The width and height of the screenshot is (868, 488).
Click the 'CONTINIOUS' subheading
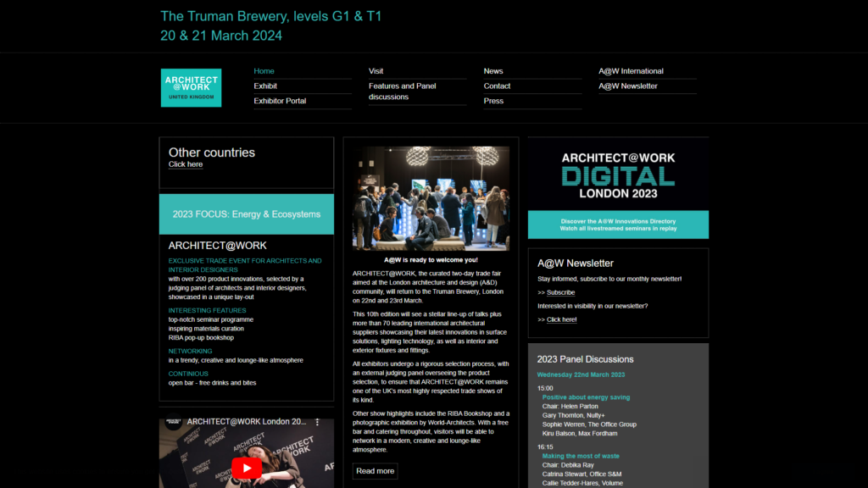[x=188, y=374]
